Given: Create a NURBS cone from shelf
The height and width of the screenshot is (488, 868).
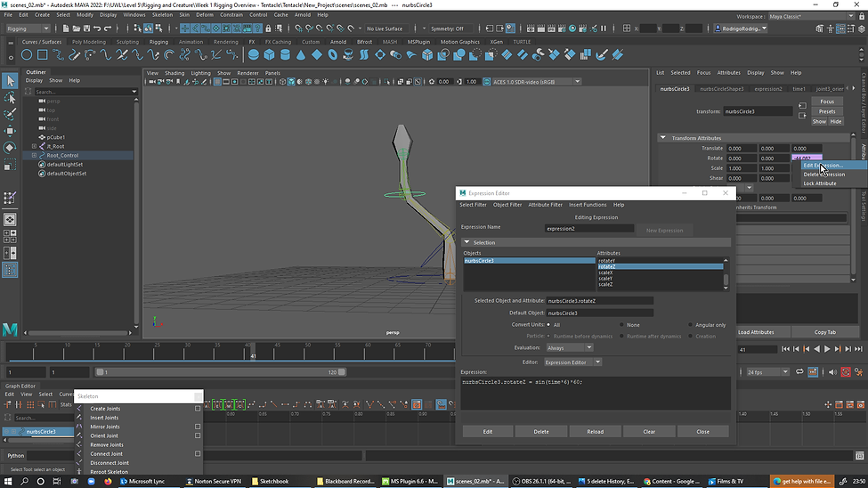Looking at the screenshot, I should click(301, 55).
